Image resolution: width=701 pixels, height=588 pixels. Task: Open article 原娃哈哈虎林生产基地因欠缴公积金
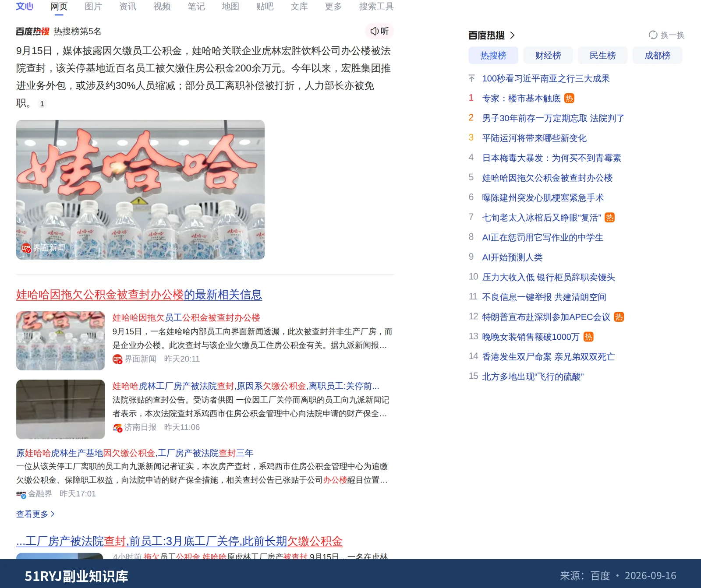(135, 453)
